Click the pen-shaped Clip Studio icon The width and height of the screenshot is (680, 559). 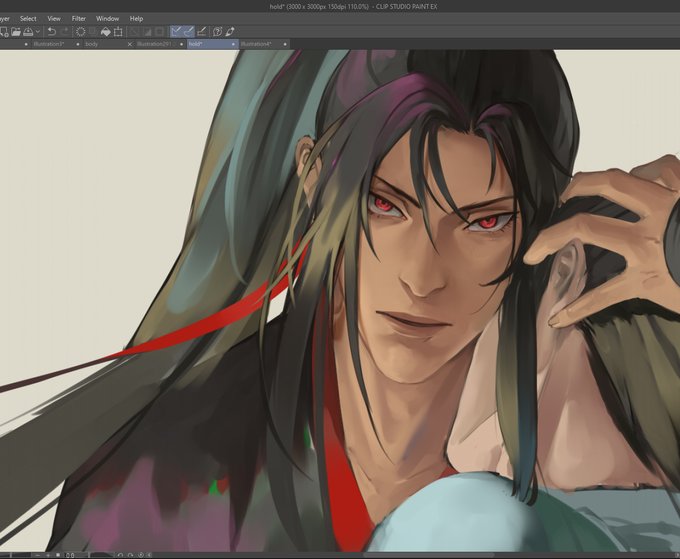[230, 32]
